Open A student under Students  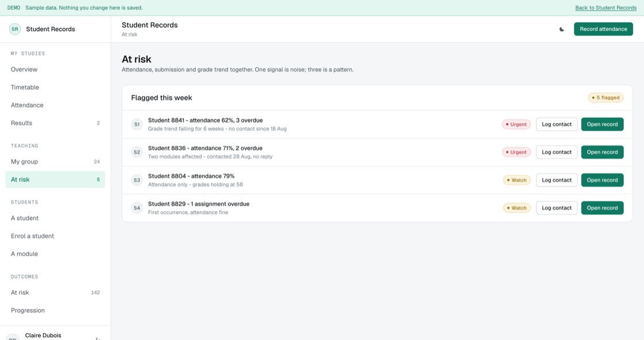[55, 218]
